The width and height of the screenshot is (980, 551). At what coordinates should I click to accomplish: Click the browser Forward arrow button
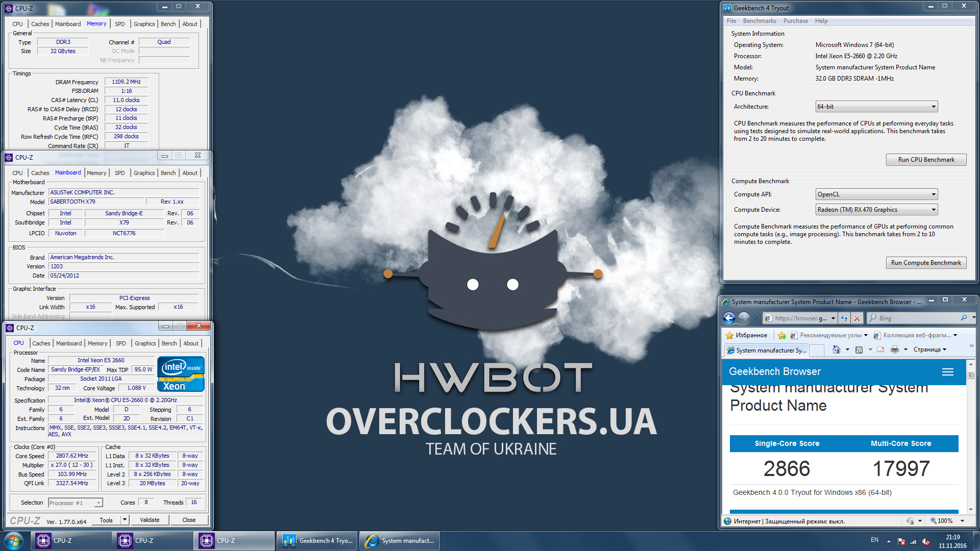(744, 318)
